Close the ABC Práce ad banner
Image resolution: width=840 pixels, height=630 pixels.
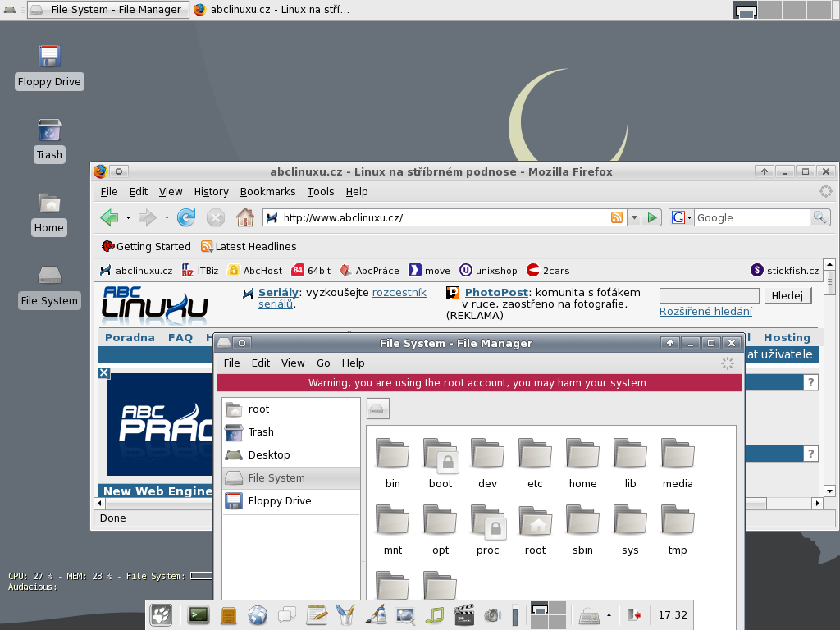click(104, 373)
